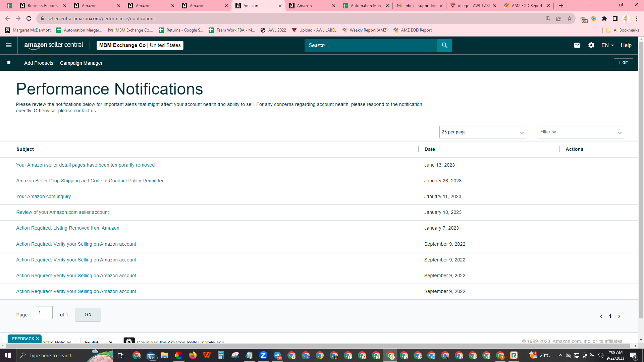This screenshot has width=644, height=362.
Task: Click the magnifier search button
Action: point(444,45)
